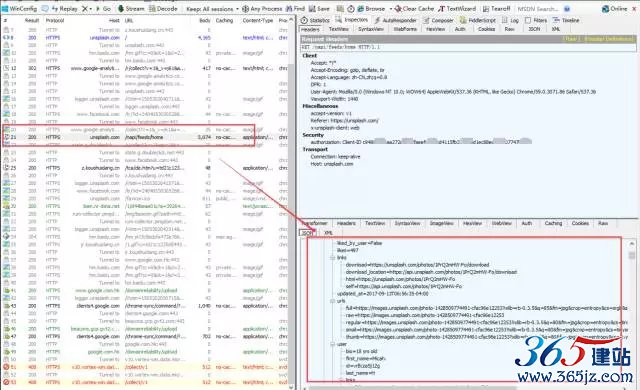Tick the Filters tab checkbox
640x390 pixels.
[x=528, y=20]
